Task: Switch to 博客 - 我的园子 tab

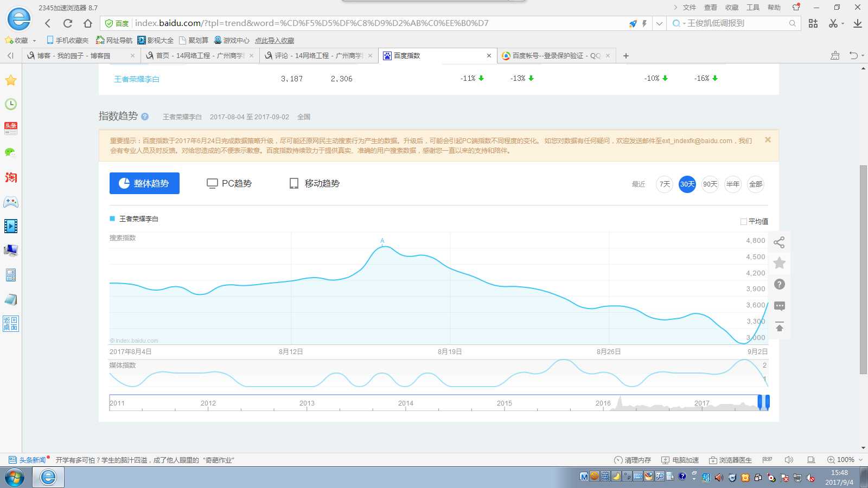Action: pos(80,56)
